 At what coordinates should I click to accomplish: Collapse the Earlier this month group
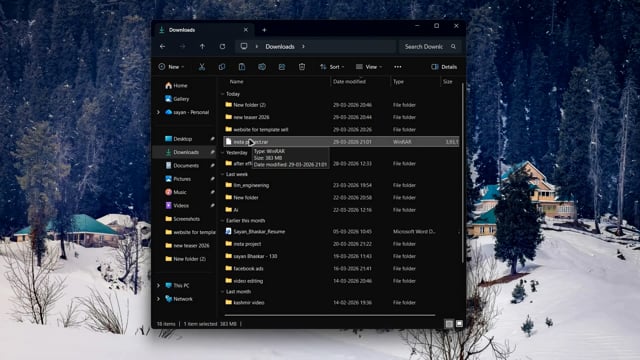223,220
